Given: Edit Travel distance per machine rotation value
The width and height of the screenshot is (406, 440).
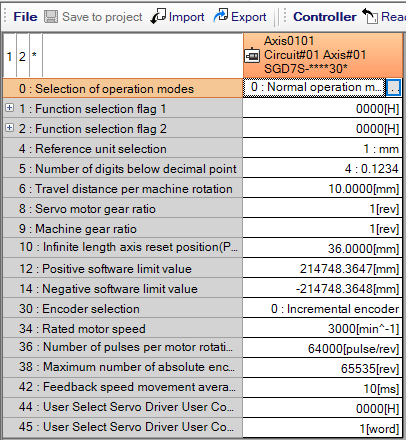Looking at the screenshot, I should coord(323,188).
